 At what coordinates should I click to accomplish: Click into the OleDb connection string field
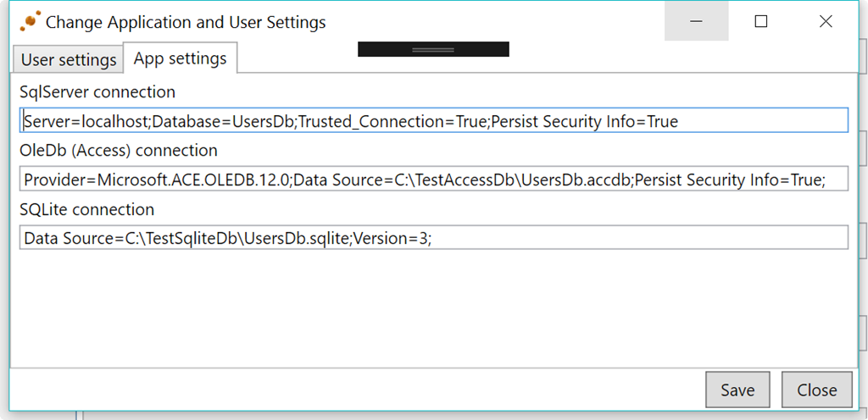pyautogui.click(x=432, y=180)
